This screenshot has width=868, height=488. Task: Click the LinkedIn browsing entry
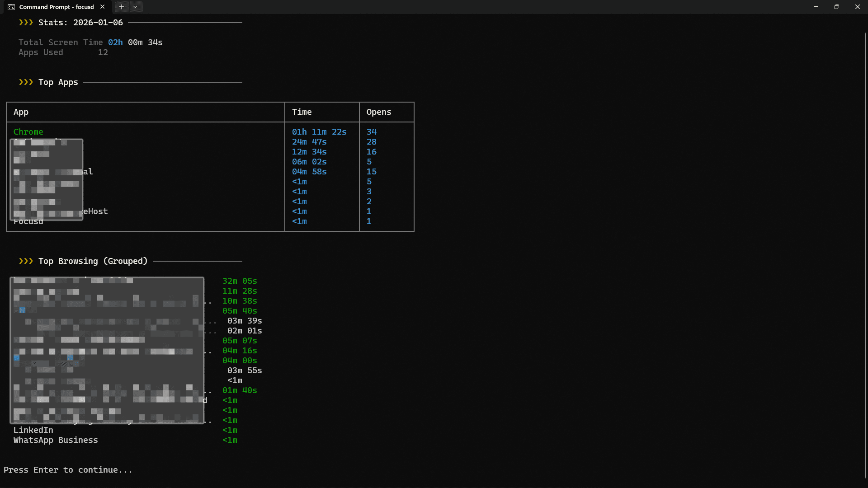[33, 430]
